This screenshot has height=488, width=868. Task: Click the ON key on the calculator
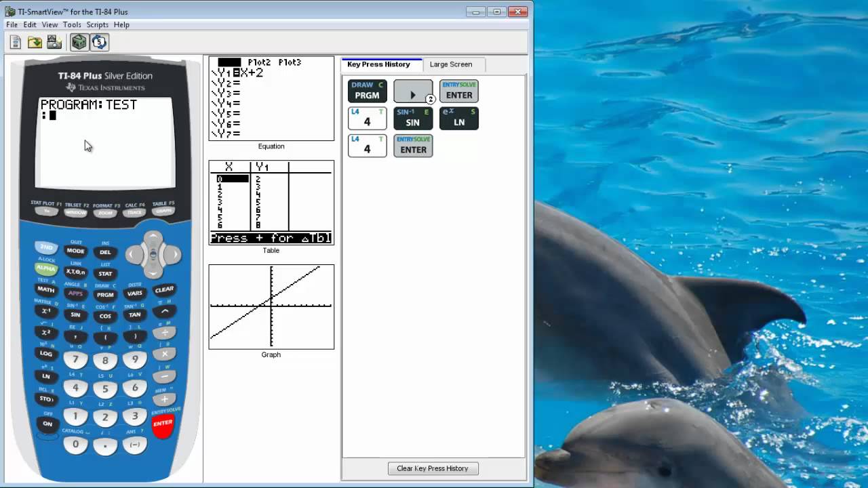[47, 424]
